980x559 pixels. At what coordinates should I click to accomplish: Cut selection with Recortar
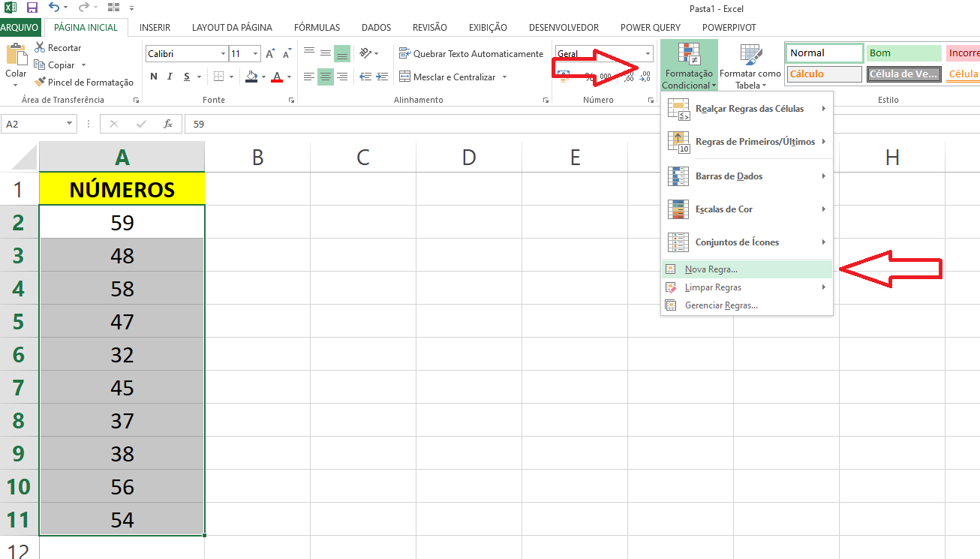pos(58,47)
